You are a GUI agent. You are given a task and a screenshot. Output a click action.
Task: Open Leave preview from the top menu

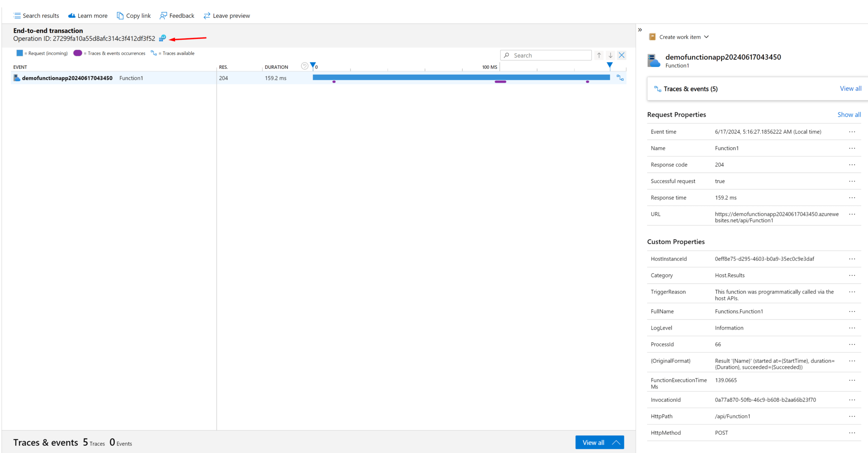[x=226, y=16]
